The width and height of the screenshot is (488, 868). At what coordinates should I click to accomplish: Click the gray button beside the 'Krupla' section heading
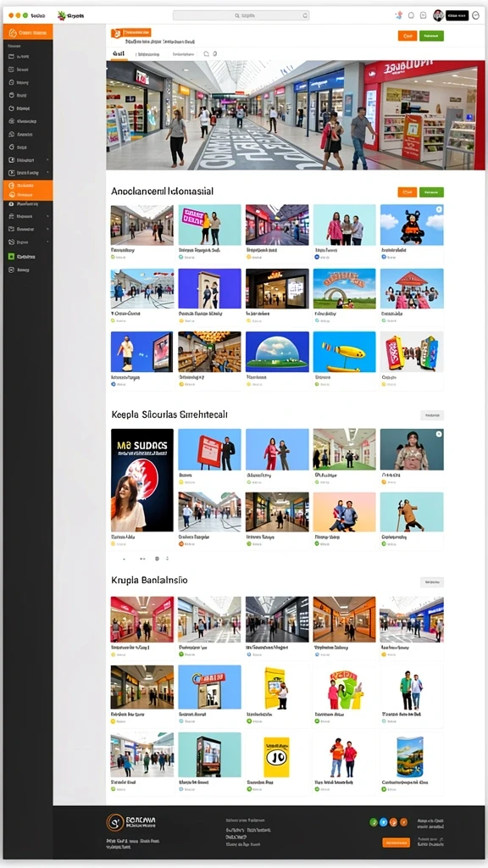(x=431, y=581)
